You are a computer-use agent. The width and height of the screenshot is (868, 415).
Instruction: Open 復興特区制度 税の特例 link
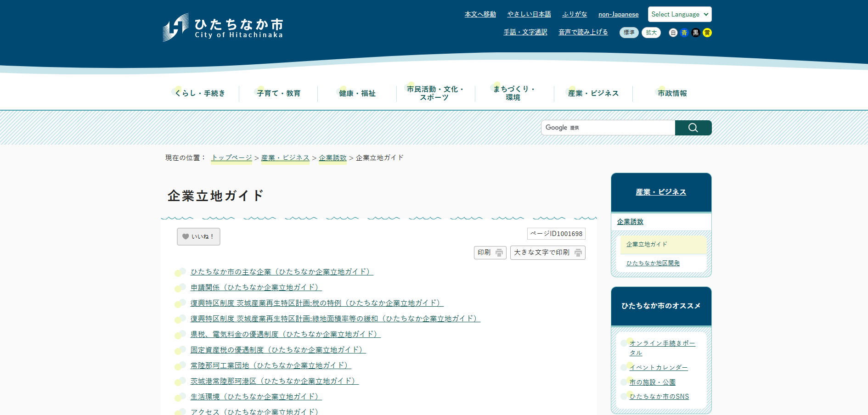pyautogui.click(x=317, y=303)
